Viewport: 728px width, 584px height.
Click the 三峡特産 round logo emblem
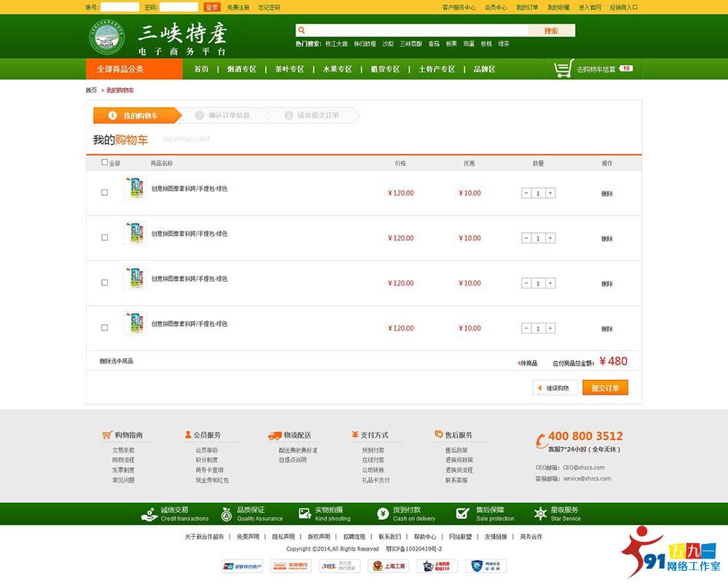tap(107, 36)
